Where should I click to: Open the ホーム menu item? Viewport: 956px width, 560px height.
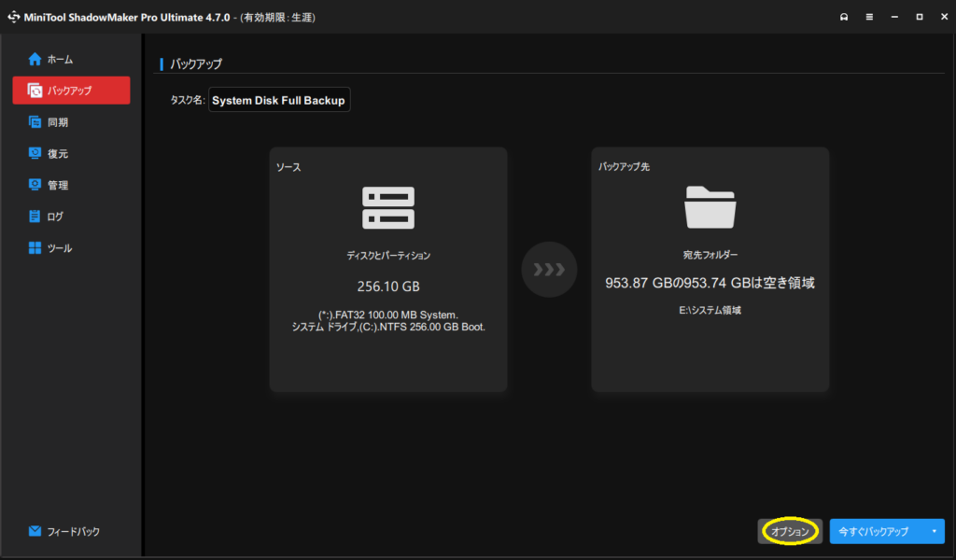[x=71, y=59]
